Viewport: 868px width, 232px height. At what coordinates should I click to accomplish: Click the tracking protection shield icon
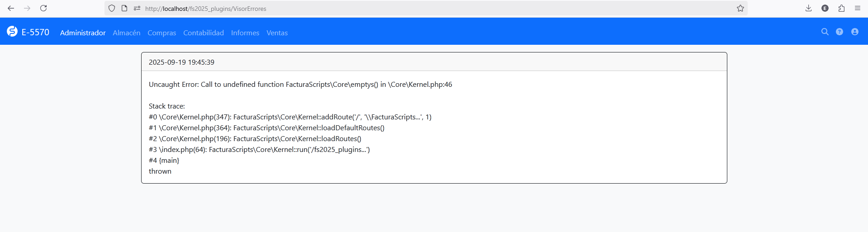point(112,8)
